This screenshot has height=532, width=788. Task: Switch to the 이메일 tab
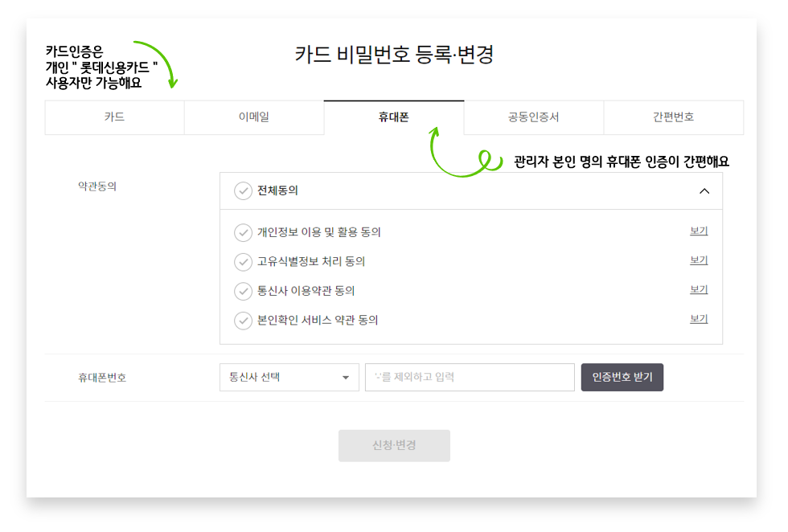click(x=254, y=117)
